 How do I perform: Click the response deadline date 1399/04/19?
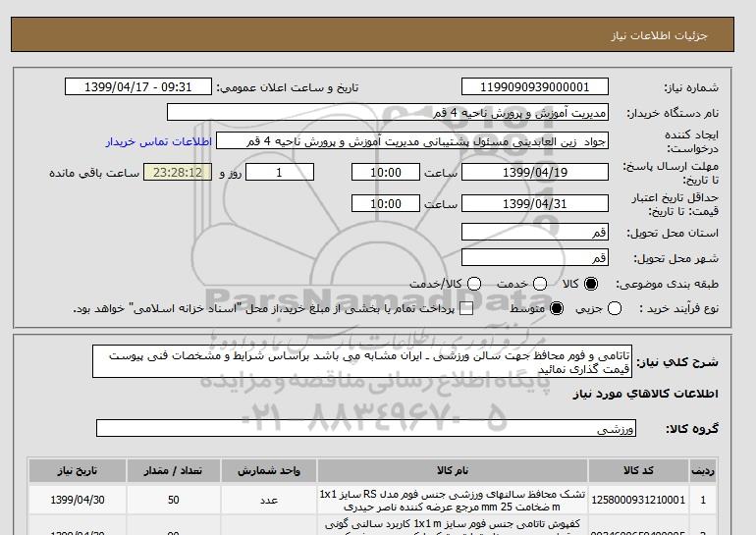click(x=535, y=172)
